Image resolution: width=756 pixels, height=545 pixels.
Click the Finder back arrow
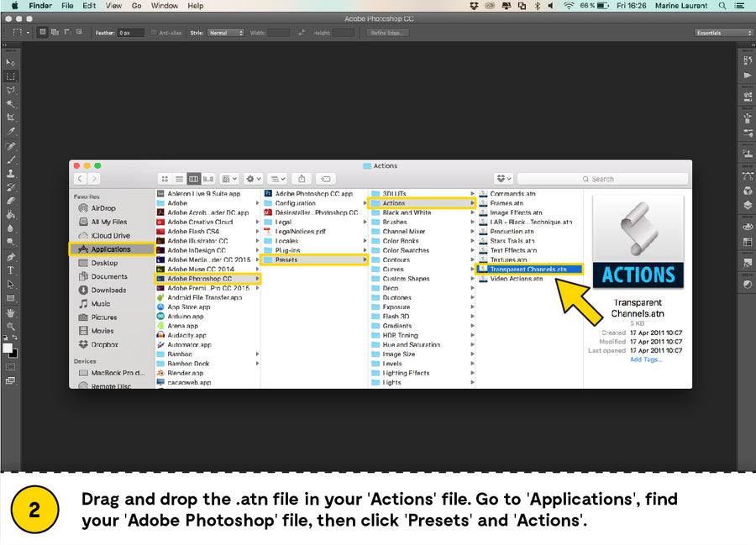coord(81,179)
